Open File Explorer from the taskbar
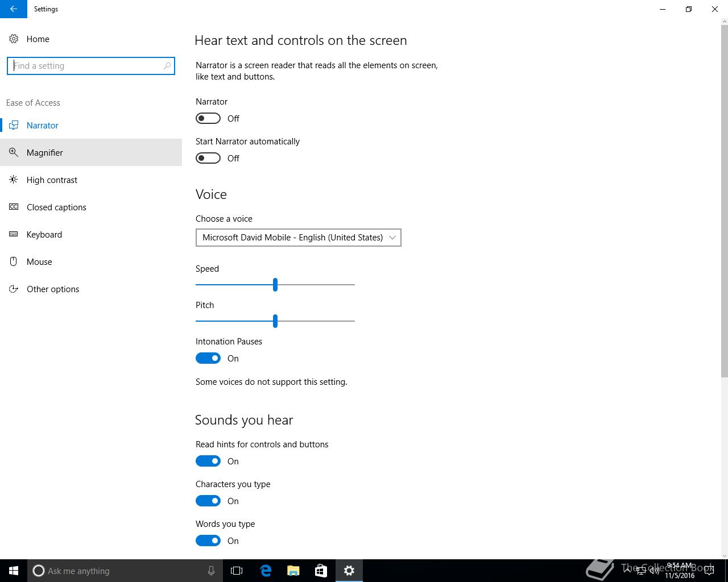The width and height of the screenshot is (728, 582). (293, 571)
